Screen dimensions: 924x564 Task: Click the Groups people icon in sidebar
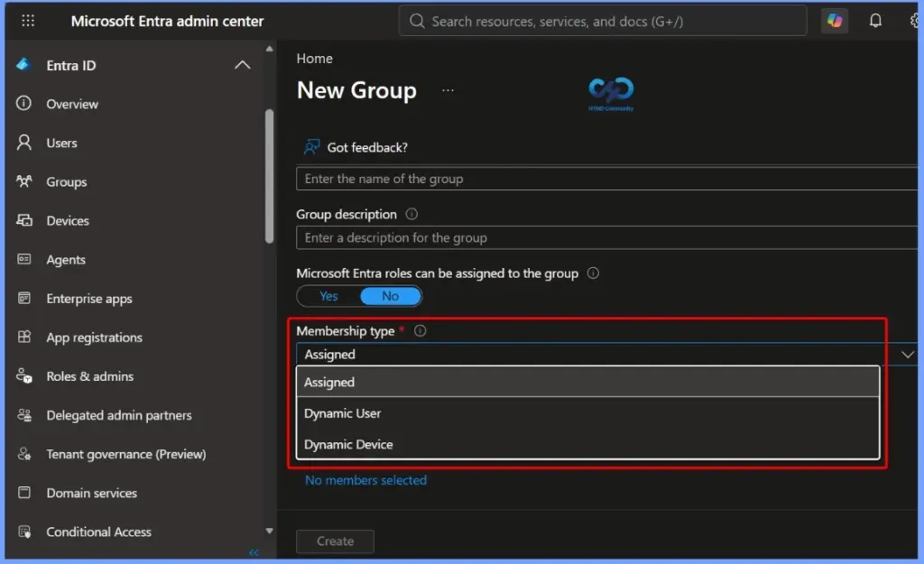[x=24, y=180]
